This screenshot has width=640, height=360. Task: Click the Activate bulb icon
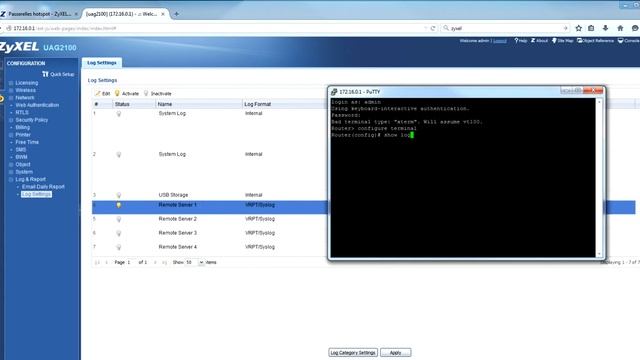[x=117, y=93]
